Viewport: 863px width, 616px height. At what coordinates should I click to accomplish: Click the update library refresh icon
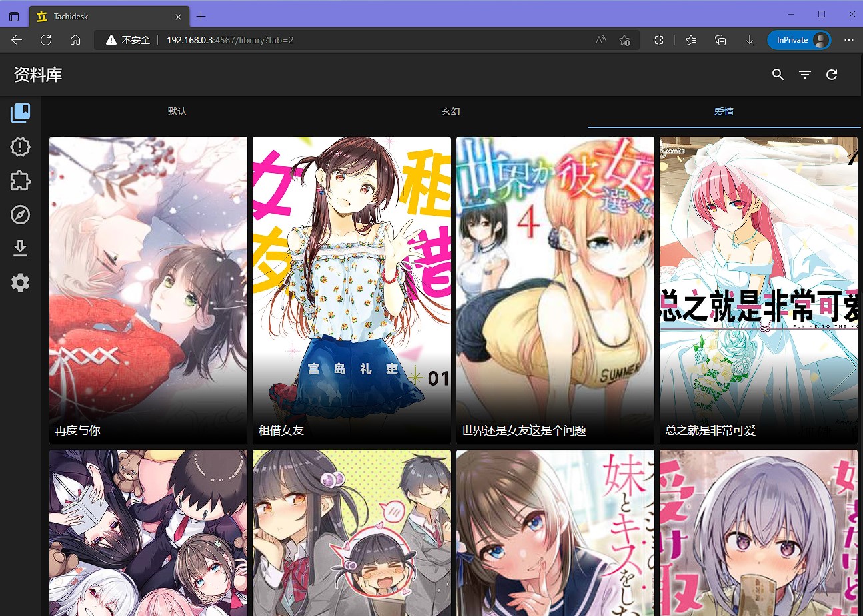[x=832, y=75]
